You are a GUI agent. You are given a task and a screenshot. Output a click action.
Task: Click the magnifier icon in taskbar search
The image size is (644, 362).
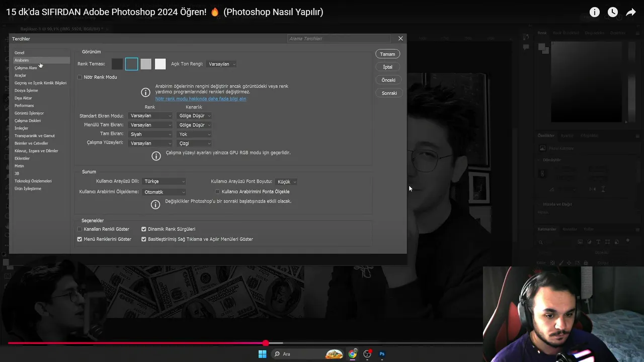(277, 354)
